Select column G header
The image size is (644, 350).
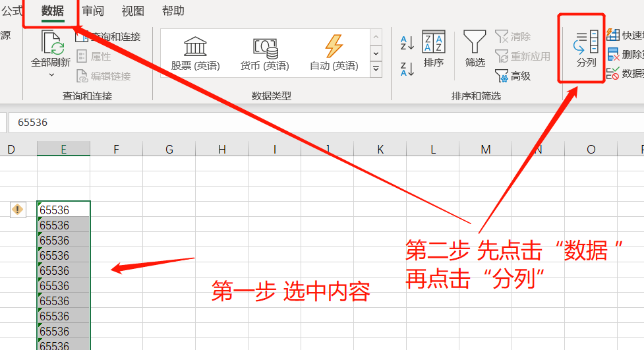[169, 149]
